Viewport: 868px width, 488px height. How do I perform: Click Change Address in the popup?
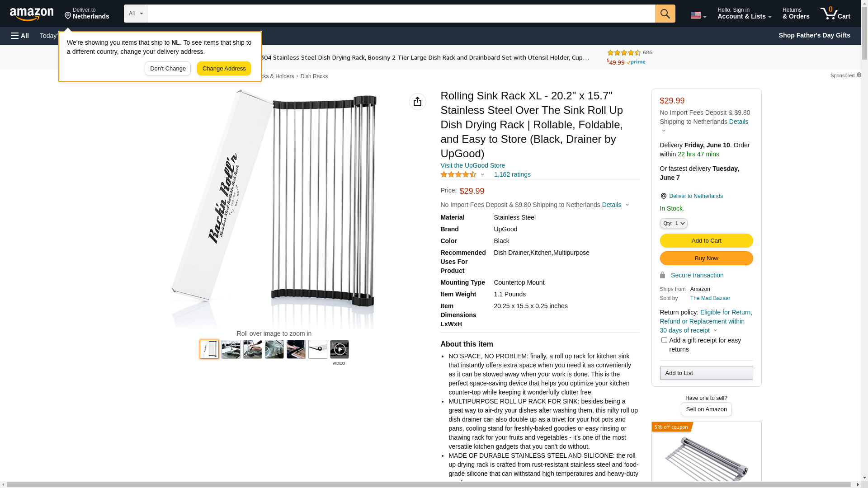pyautogui.click(x=224, y=69)
